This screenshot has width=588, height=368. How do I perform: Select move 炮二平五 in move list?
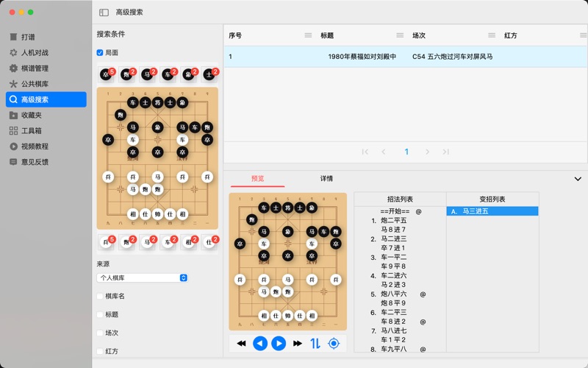click(393, 220)
